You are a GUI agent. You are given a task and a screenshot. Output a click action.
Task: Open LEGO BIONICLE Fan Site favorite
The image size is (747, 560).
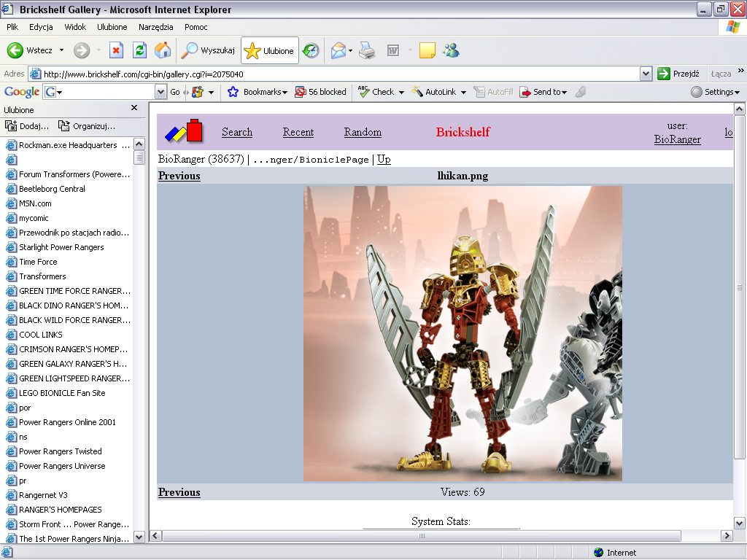(x=62, y=393)
